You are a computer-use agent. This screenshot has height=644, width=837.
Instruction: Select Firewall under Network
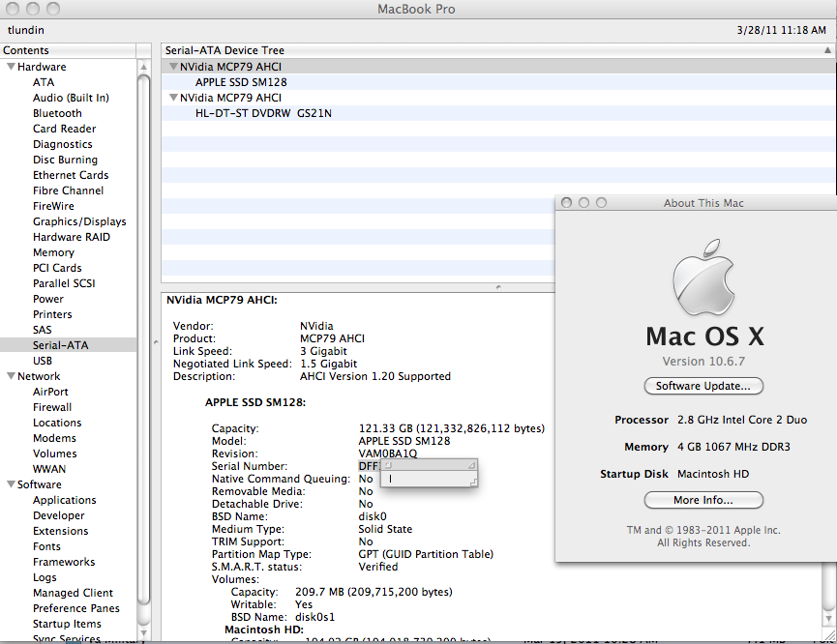tap(52, 407)
